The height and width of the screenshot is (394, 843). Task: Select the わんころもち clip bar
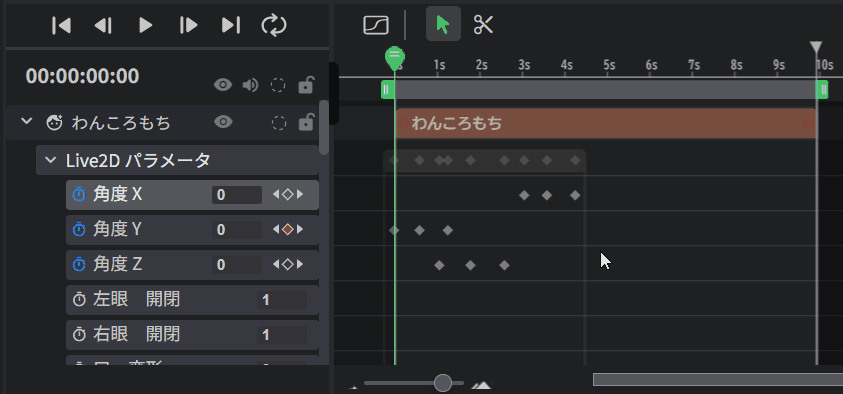(605, 123)
